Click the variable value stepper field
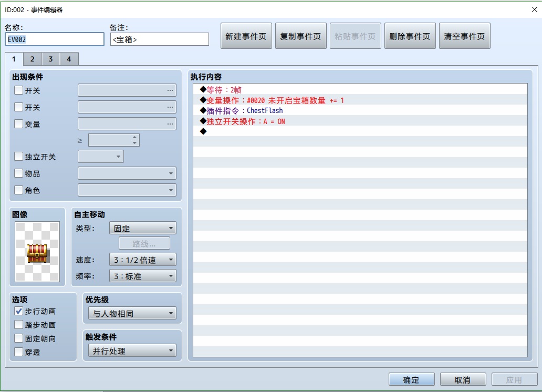The height and width of the screenshot is (392, 542). pyautogui.click(x=114, y=140)
